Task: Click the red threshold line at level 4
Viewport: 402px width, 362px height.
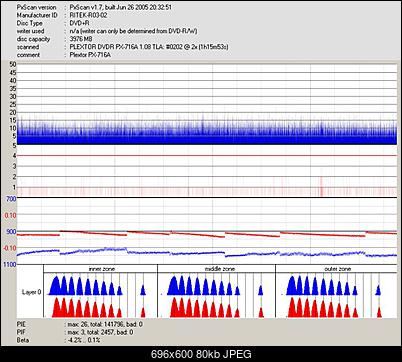Action: pyautogui.click(x=207, y=156)
